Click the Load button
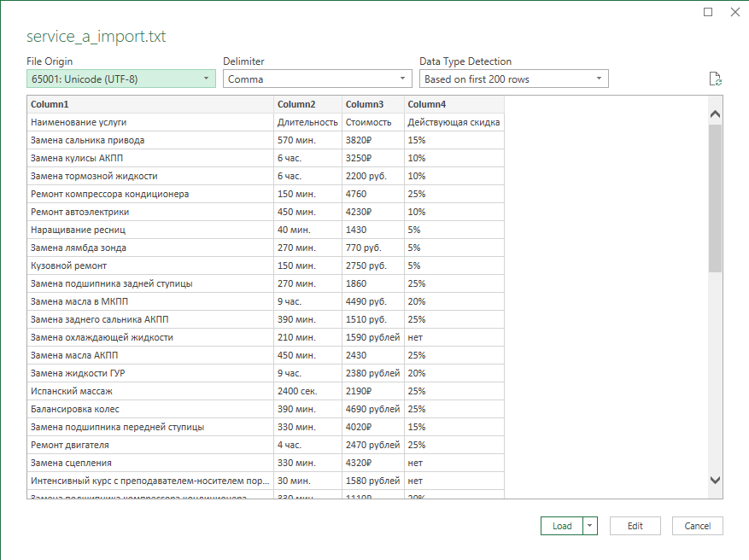Image resolution: width=749 pixels, height=560 pixels. click(x=562, y=526)
